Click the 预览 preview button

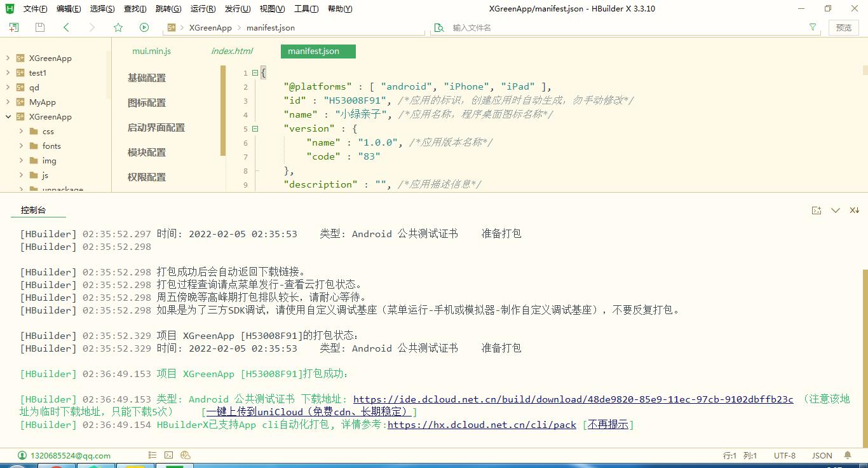click(x=844, y=27)
